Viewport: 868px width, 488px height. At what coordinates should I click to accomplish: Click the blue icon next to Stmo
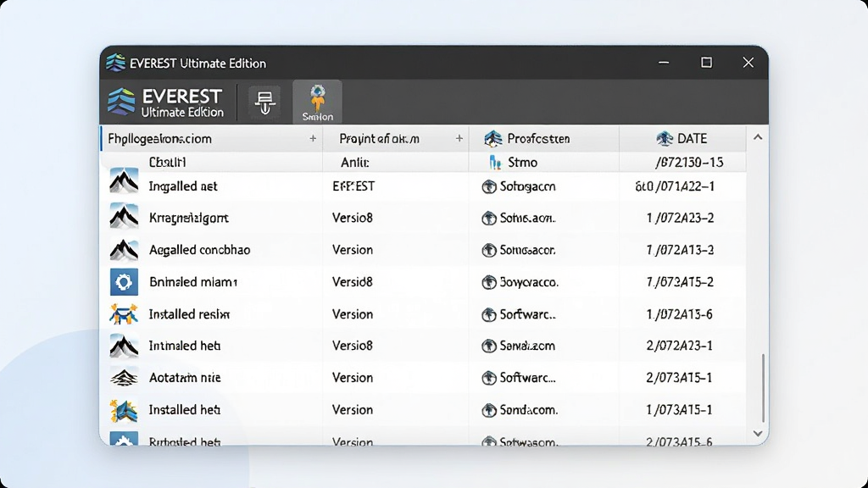(495, 162)
